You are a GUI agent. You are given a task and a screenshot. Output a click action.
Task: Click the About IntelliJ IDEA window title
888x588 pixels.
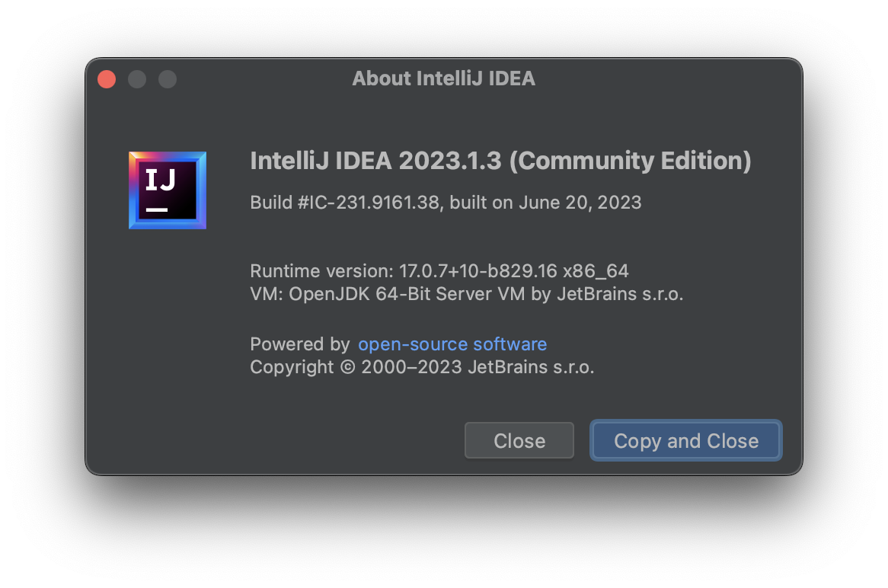click(x=443, y=78)
